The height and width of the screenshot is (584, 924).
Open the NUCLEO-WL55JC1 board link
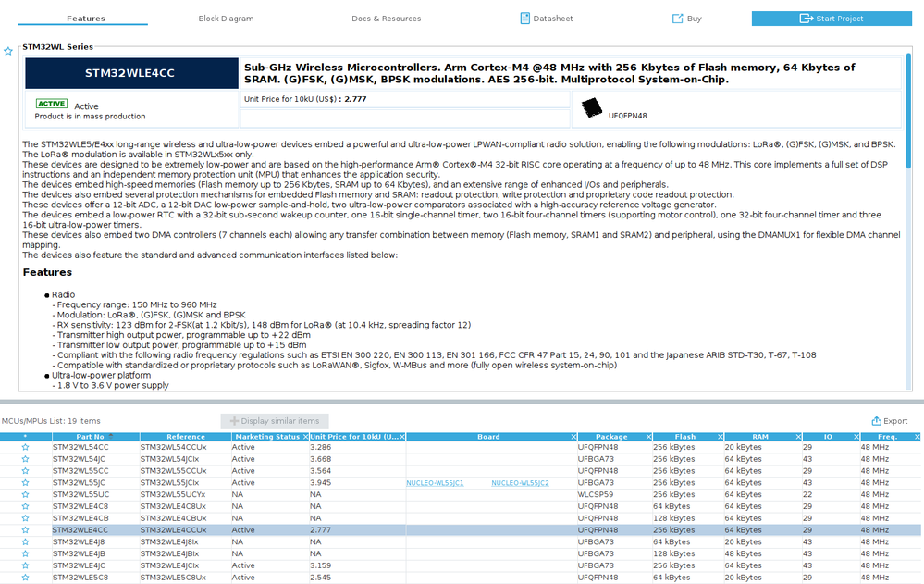[x=435, y=482]
